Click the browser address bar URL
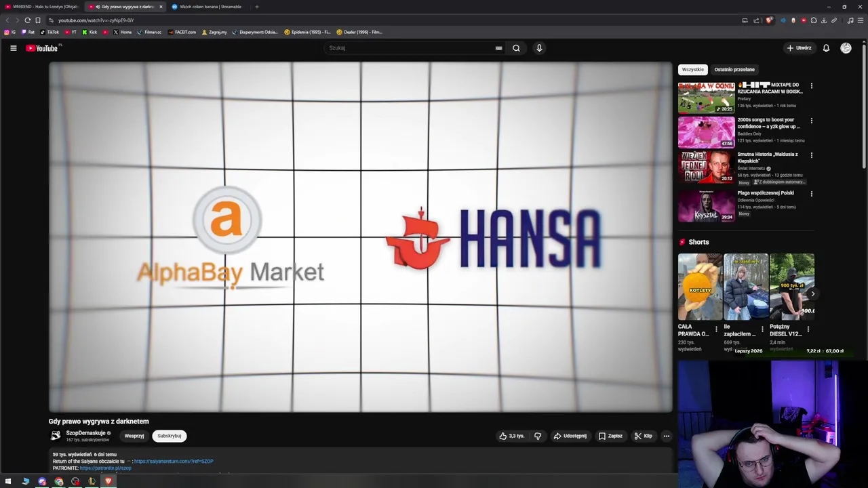 tap(96, 20)
